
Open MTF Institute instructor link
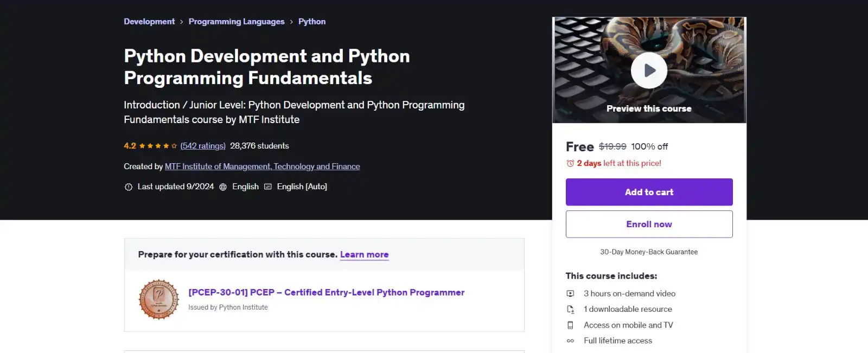(x=263, y=166)
